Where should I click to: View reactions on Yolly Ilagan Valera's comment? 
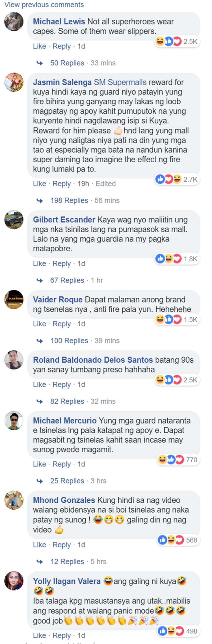171,631
